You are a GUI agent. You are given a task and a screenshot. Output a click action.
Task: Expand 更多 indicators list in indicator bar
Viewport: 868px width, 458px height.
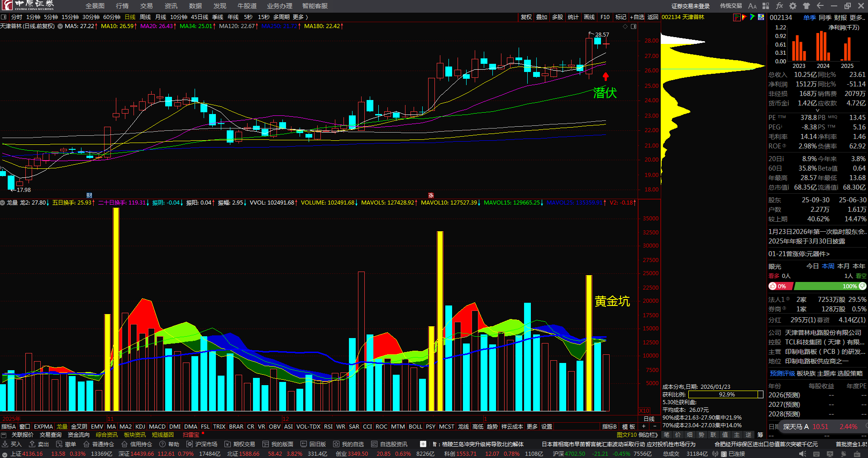click(532, 427)
